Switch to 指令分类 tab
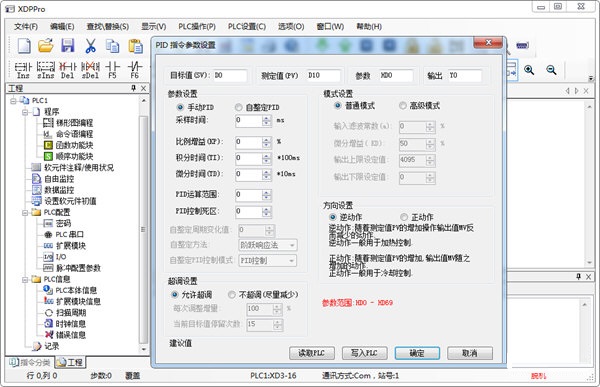The height and width of the screenshot is (387, 600). click(30, 362)
